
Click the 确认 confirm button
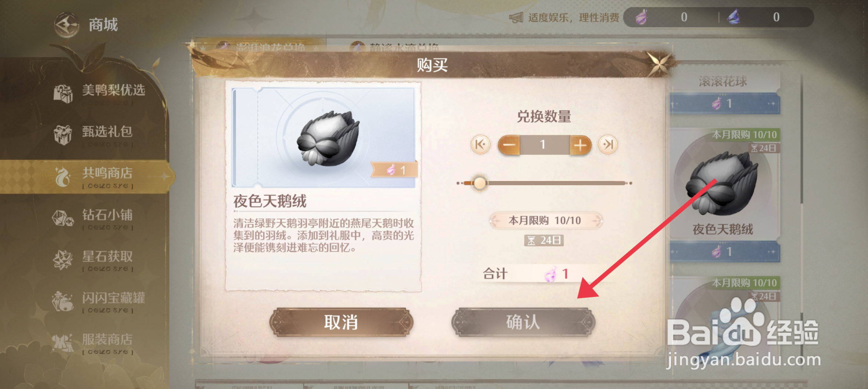523,322
